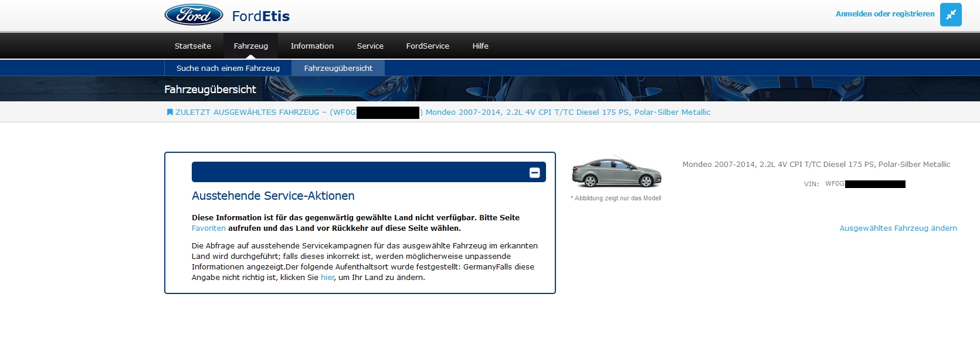The height and width of the screenshot is (345, 980).
Task: Open the Startseite menu item
Action: (x=192, y=46)
